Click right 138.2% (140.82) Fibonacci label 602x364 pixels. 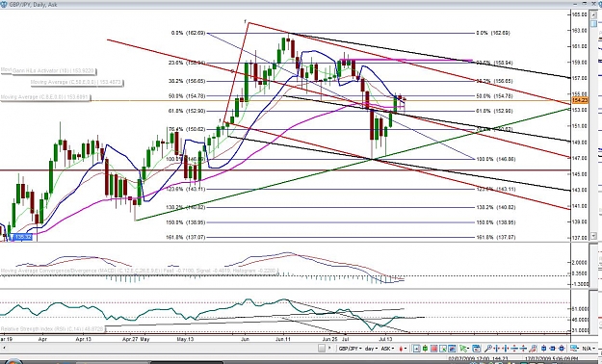(496, 207)
